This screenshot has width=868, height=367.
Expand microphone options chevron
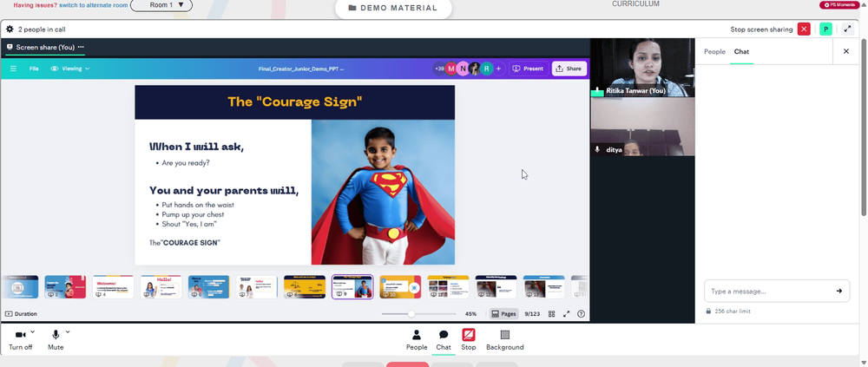pyautogui.click(x=68, y=331)
